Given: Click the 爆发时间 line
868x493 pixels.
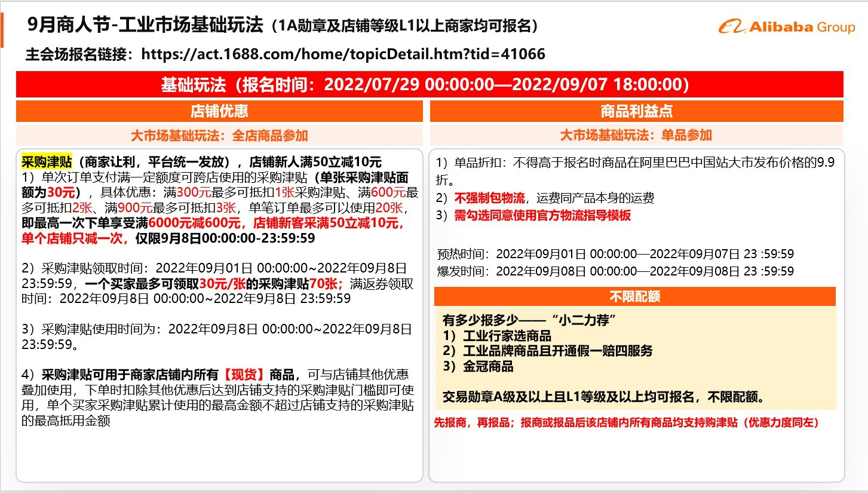Looking at the screenshot, I should tap(615, 271).
